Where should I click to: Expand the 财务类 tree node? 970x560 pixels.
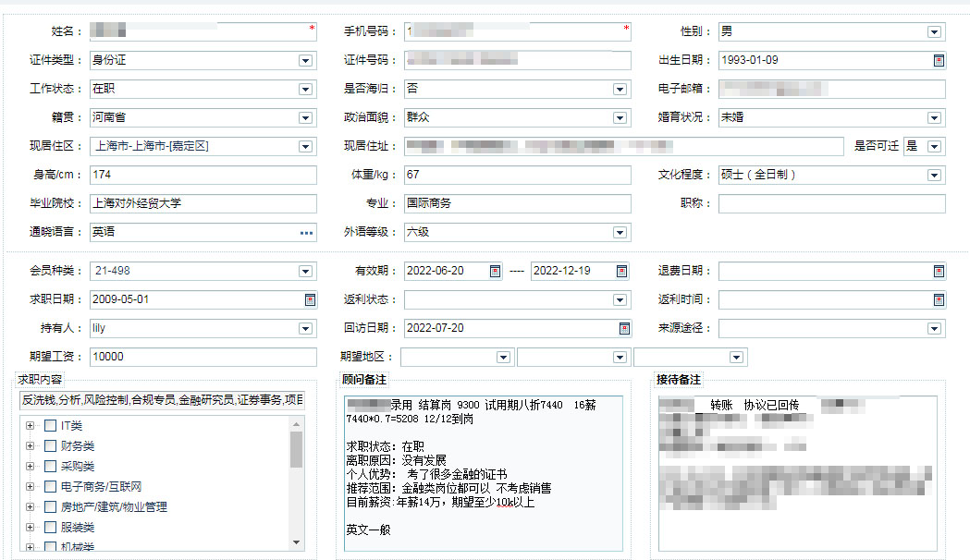[x=30, y=446]
